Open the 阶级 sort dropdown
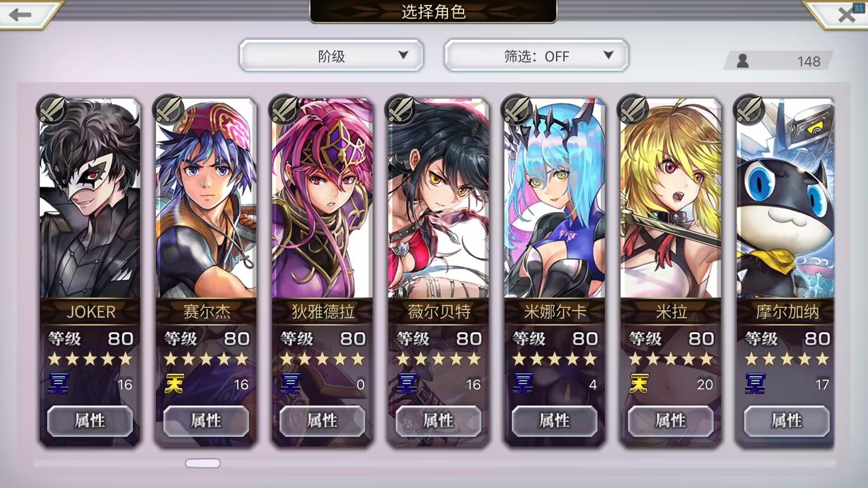This screenshot has width=868, height=488. point(331,56)
